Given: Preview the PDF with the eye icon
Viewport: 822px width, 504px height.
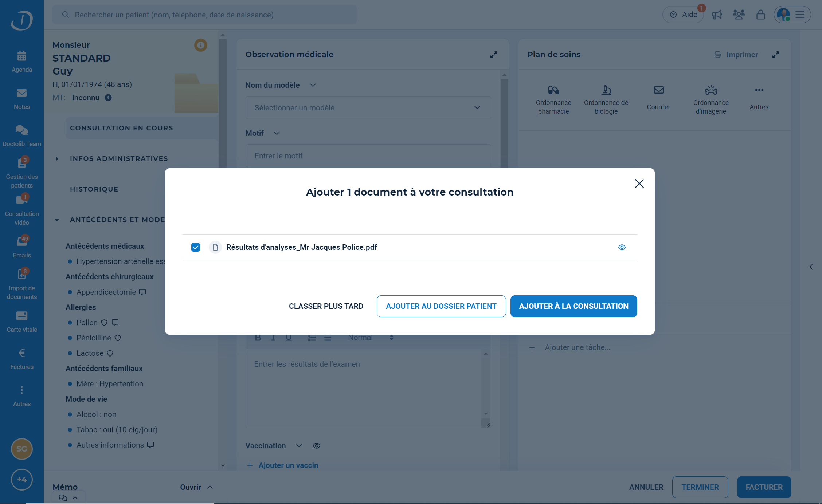Looking at the screenshot, I should click(x=622, y=247).
